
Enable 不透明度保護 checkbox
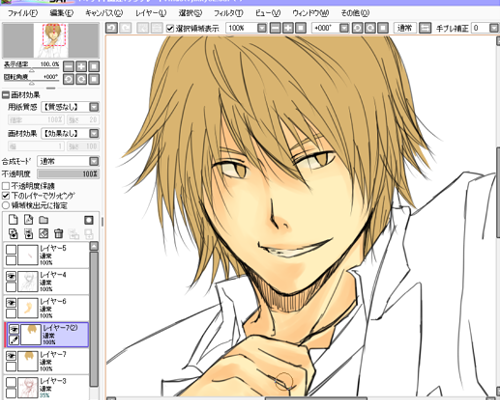[6, 186]
